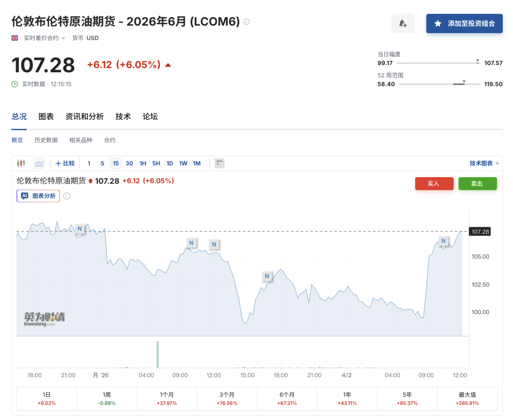This screenshot has width=513, height=420.
Task: Select the 1D chart interval
Action: [170, 163]
